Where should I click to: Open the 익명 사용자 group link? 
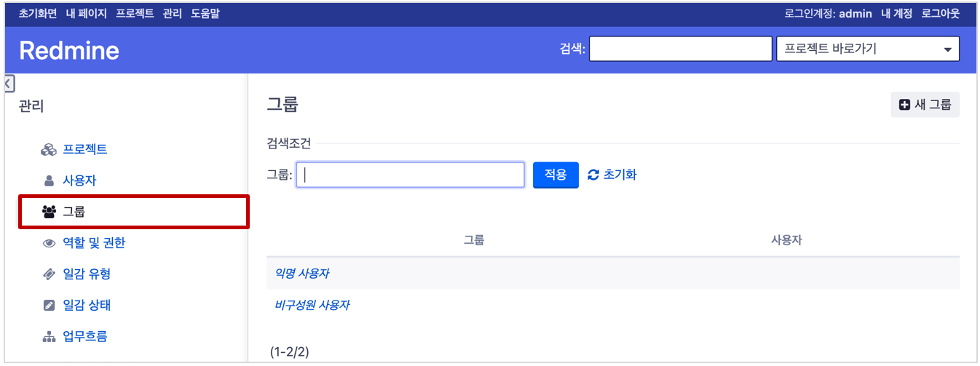[301, 274]
